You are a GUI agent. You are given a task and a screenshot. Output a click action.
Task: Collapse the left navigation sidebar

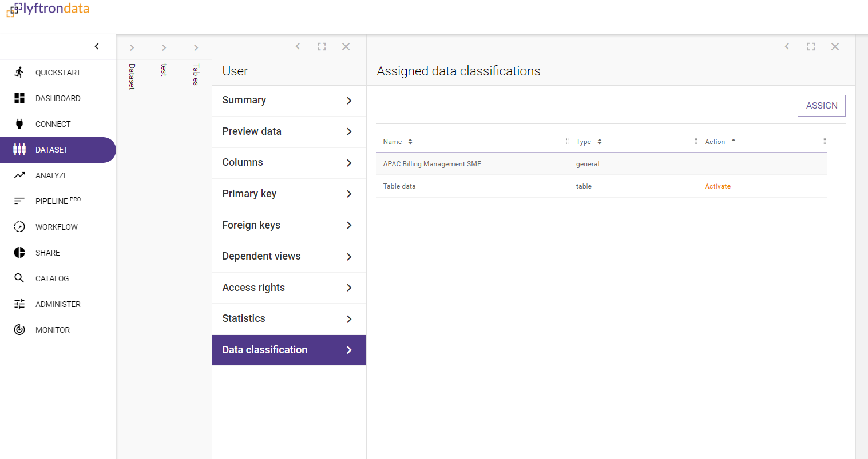[97, 46]
